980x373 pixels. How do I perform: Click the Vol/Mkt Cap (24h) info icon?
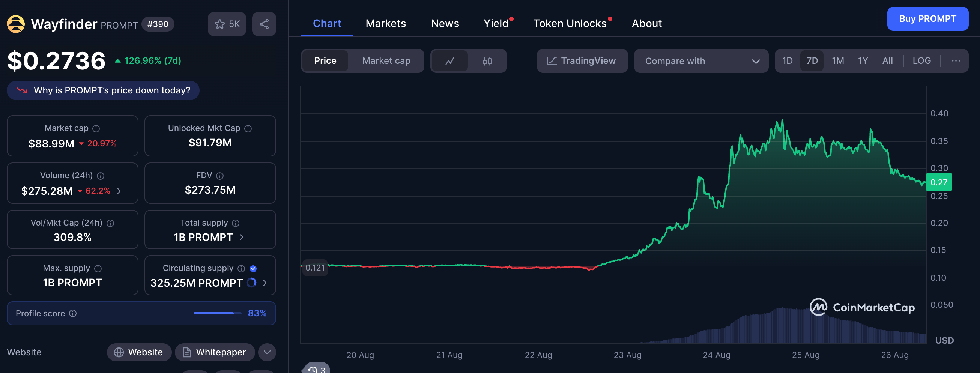pos(110,223)
